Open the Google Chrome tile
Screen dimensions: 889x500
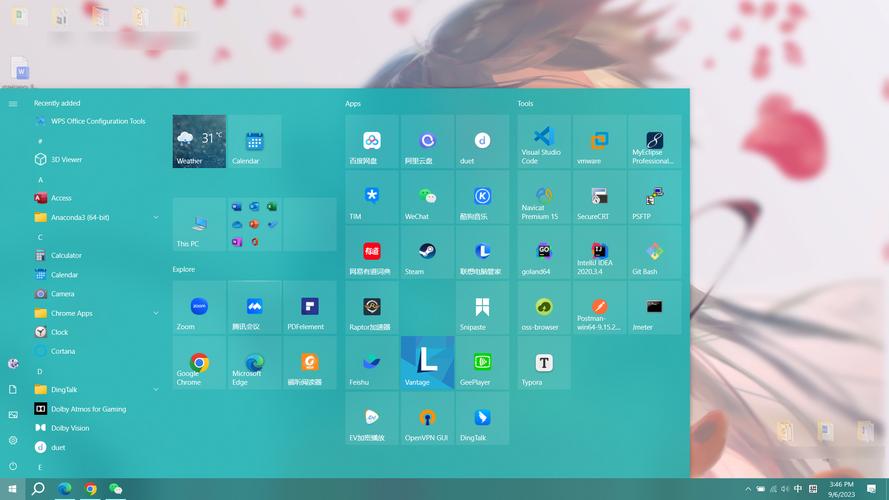click(199, 363)
